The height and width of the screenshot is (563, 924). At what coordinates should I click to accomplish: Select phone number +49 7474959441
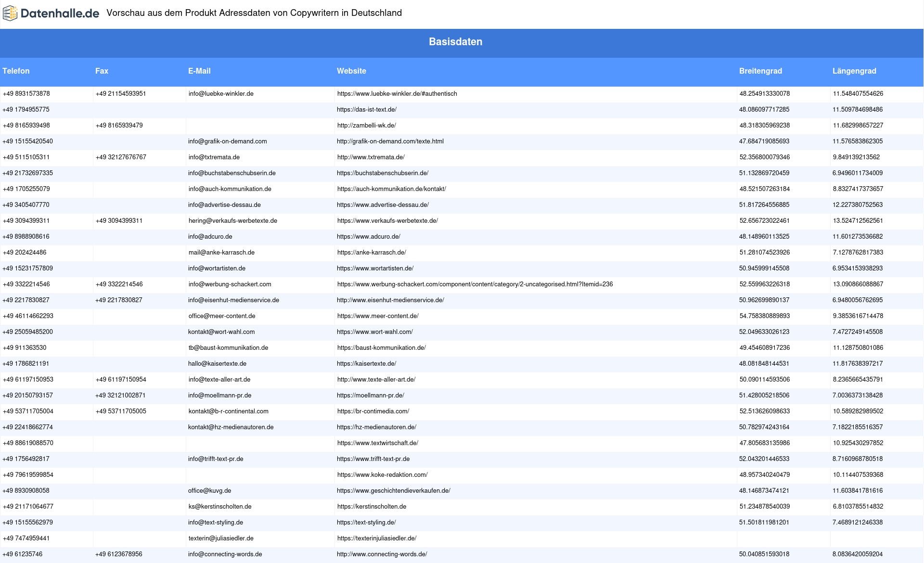[26, 538]
